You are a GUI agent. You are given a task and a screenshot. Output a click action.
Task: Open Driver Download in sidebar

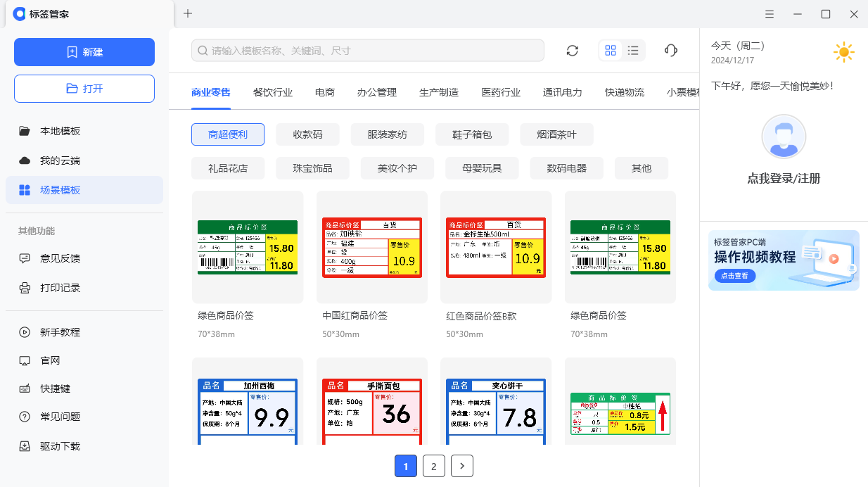click(60, 446)
